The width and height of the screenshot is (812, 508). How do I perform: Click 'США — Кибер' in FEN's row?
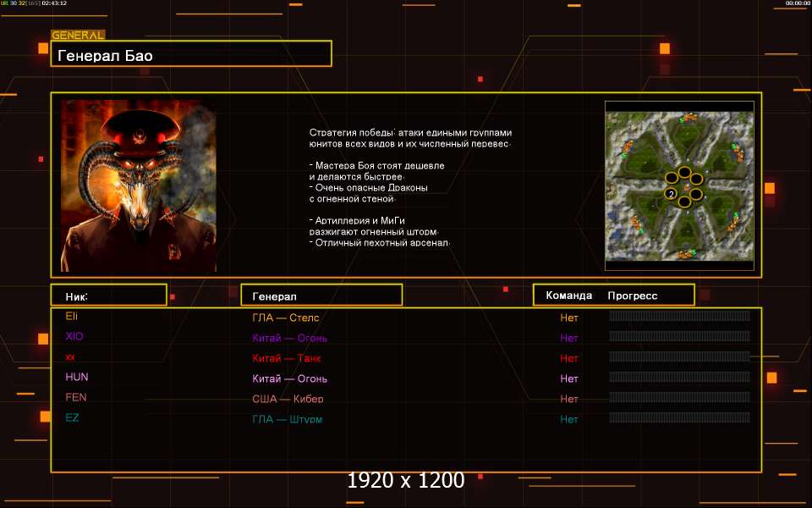tap(288, 399)
